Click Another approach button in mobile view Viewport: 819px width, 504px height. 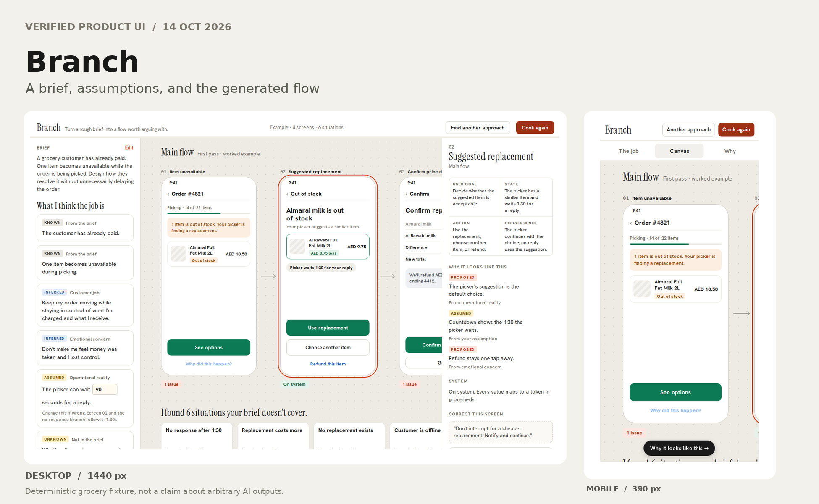pos(688,130)
